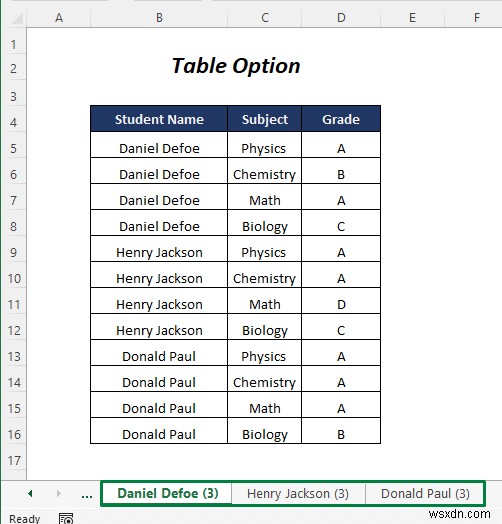
Task: Click the grade D cell
Action: tap(341, 304)
